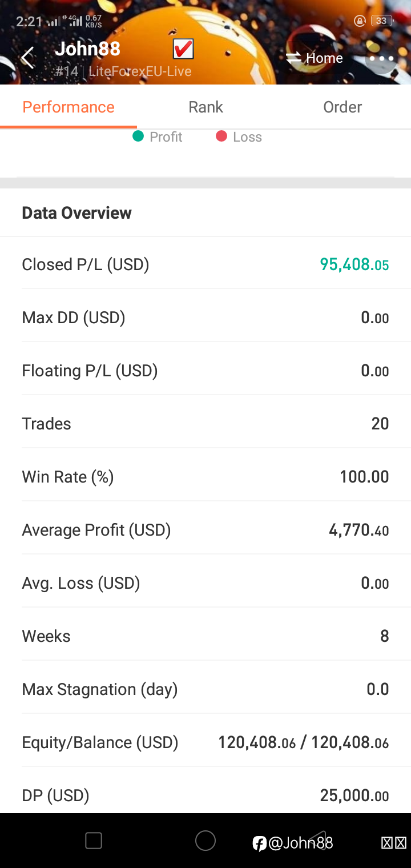Viewport: 411px width, 868px height.
Task: Tap the back arrow icon
Action: pyautogui.click(x=27, y=58)
